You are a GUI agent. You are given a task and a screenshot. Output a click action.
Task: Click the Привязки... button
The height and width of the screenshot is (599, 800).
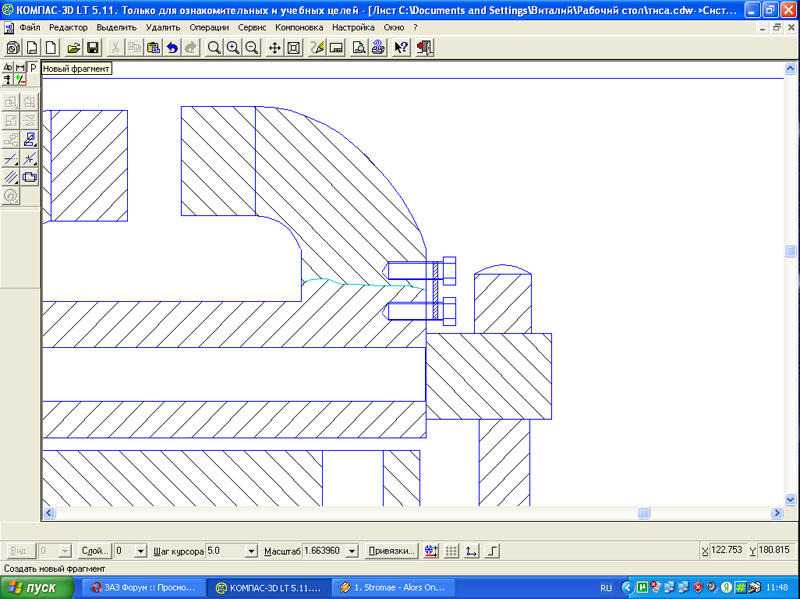coord(391,551)
